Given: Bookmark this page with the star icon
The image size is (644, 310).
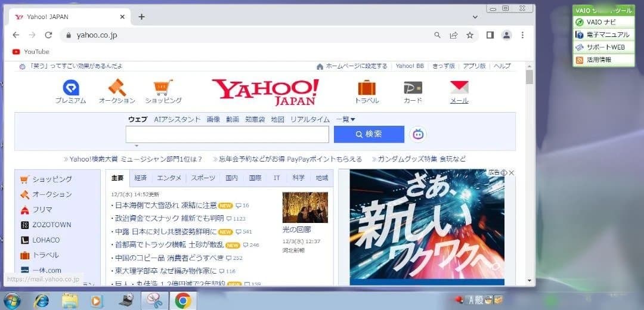Looking at the screenshot, I should click(470, 35).
